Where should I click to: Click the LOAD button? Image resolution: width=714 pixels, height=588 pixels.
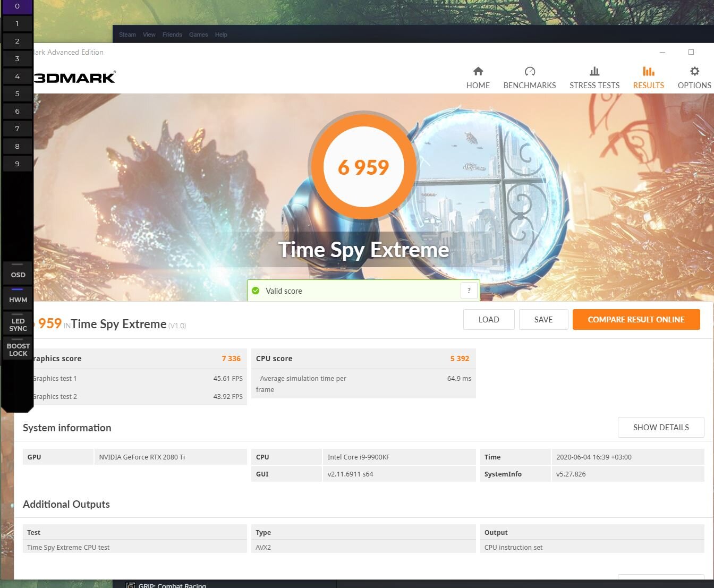tap(489, 319)
